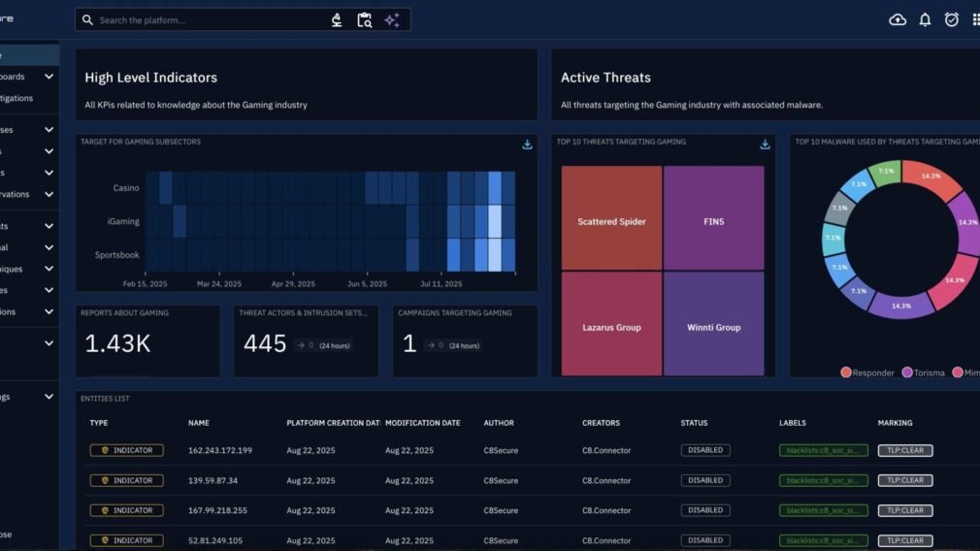Click the microscope icon in search bar
Image resolution: width=980 pixels, height=551 pixels.
[x=337, y=20]
